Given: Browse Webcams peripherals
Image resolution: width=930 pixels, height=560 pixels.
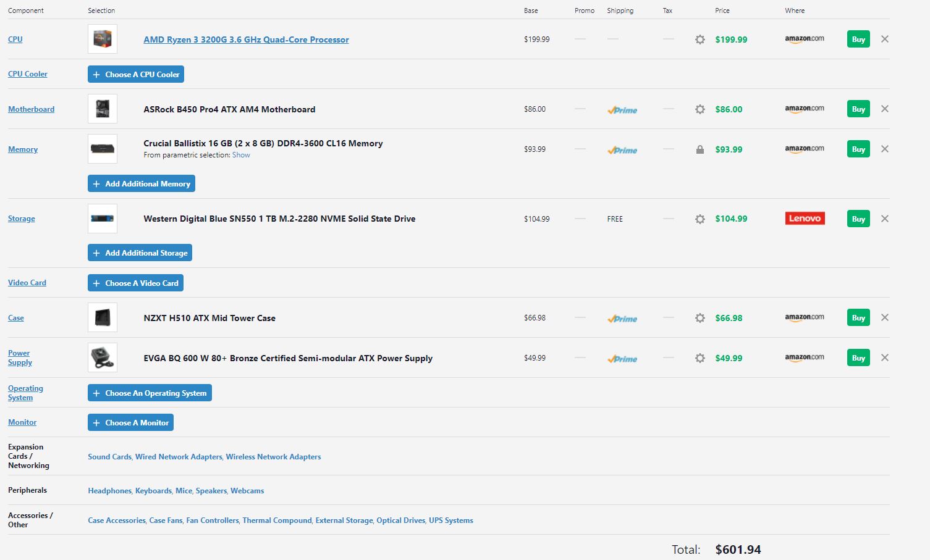Looking at the screenshot, I should [x=247, y=491].
